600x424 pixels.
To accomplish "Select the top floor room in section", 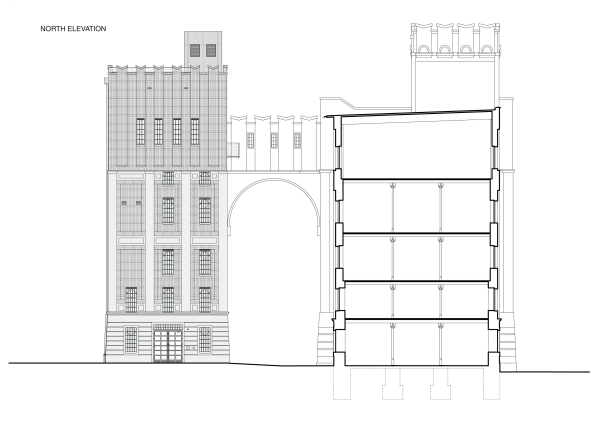I will click(415, 148).
